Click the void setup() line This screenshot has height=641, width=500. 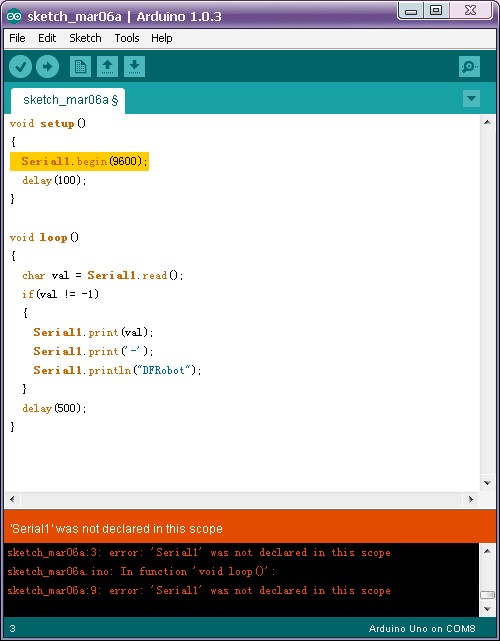[47, 123]
